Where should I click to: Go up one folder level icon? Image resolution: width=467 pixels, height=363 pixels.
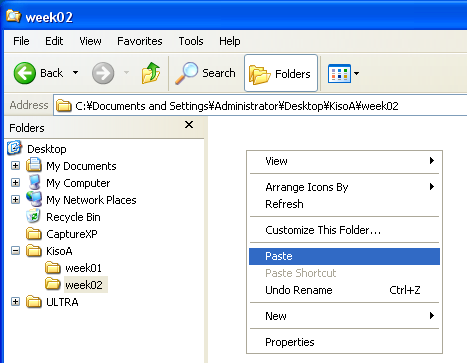pyautogui.click(x=151, y=73)
